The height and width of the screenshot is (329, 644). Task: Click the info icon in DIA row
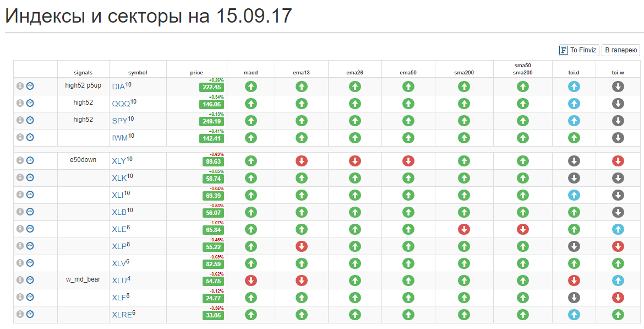click(x=20, y=86)
